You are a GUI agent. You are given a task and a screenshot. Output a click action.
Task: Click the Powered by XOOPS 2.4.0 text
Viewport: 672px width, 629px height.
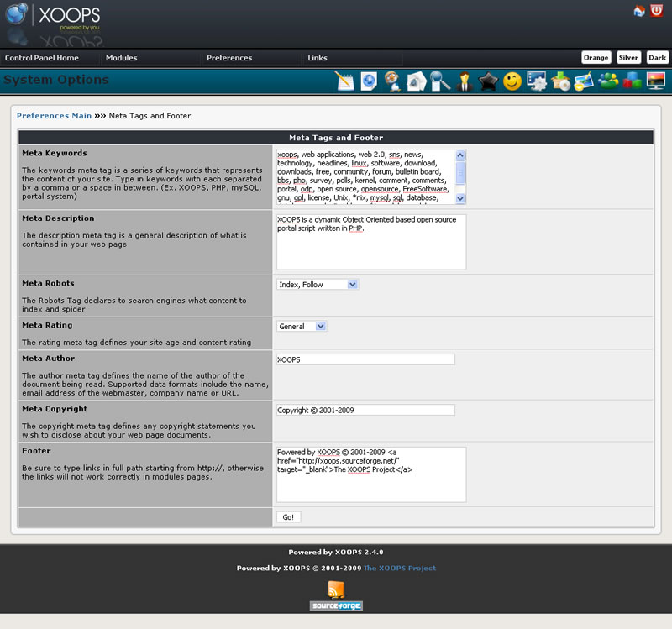coord(336,553)
